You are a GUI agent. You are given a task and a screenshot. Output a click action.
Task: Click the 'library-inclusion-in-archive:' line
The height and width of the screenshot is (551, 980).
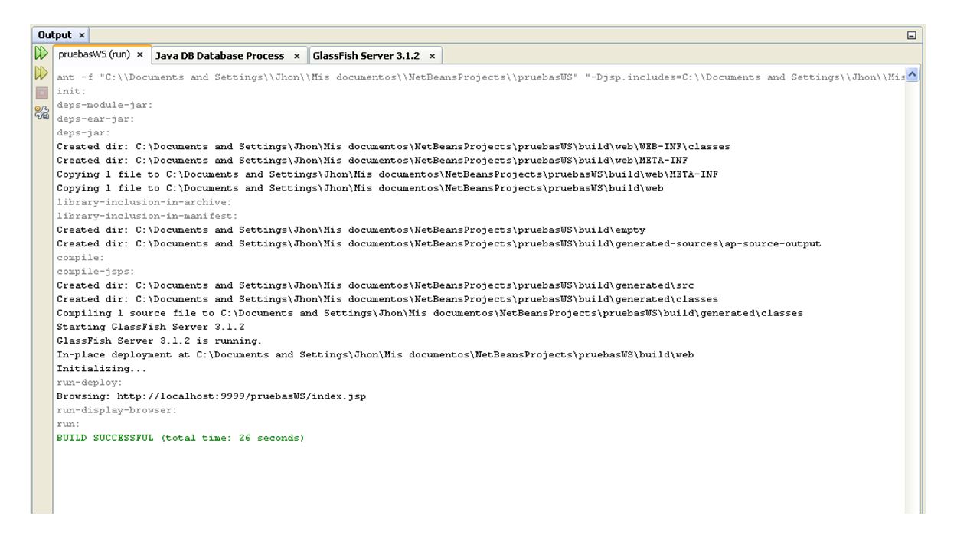click(144, 202)
